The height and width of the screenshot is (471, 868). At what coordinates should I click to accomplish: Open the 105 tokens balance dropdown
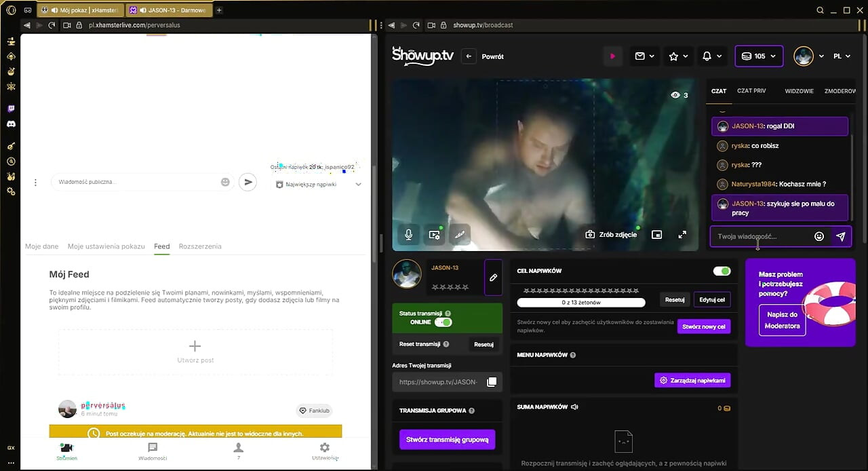point(759,56)
